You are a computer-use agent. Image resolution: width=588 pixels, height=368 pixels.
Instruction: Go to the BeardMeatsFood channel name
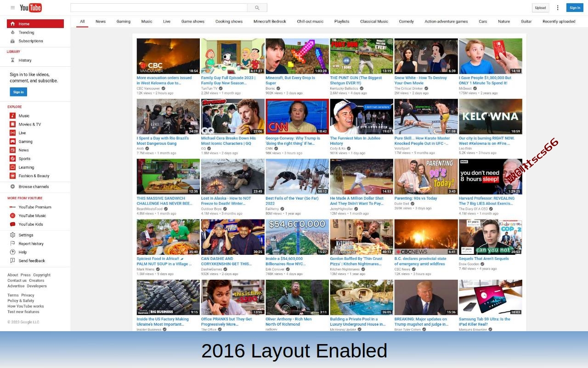tap(149, 209)
